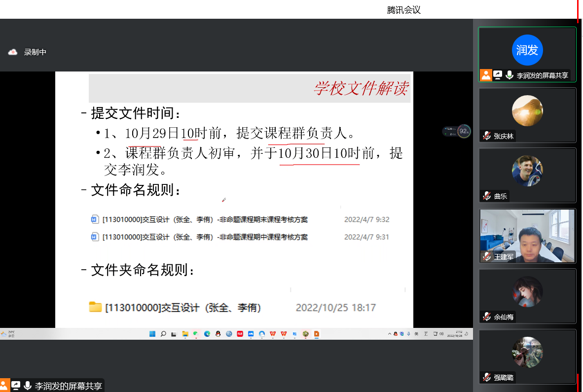Click the orange host icon in 李润发's tile
583x392 pixels.
[486, 75]
